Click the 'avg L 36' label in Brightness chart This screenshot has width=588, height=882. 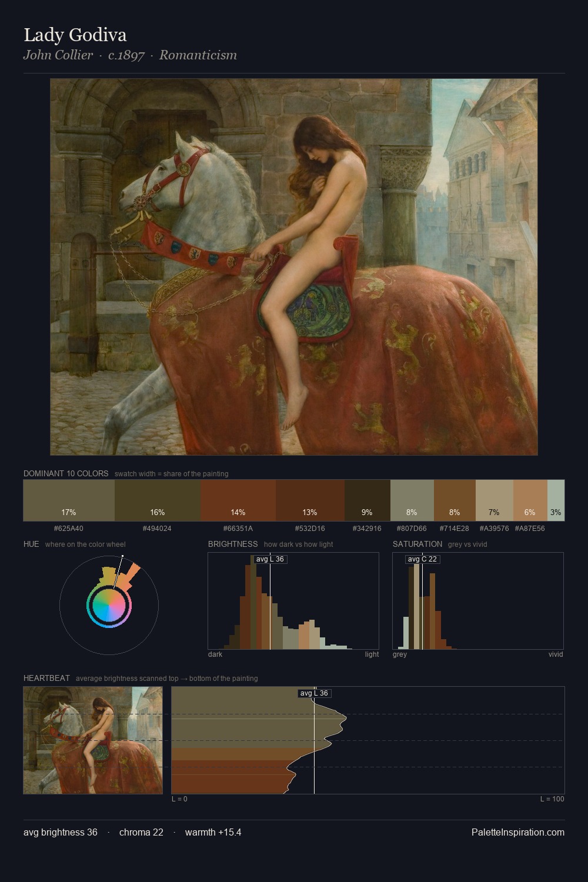(x=270, y=559)
